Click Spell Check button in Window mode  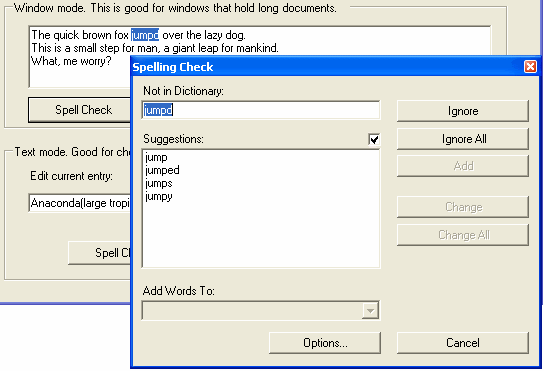[80, 110]
